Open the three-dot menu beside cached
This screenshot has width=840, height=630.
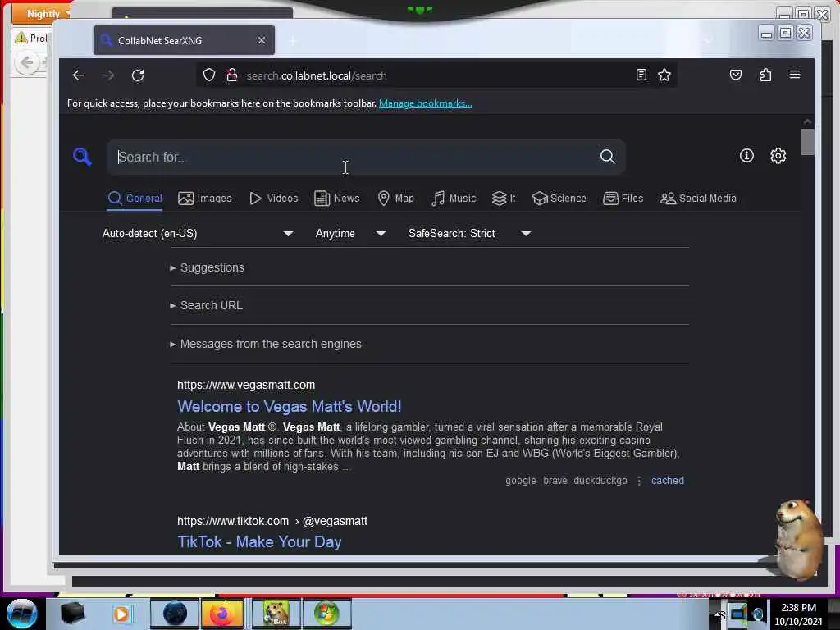click(x=639, y=481)
